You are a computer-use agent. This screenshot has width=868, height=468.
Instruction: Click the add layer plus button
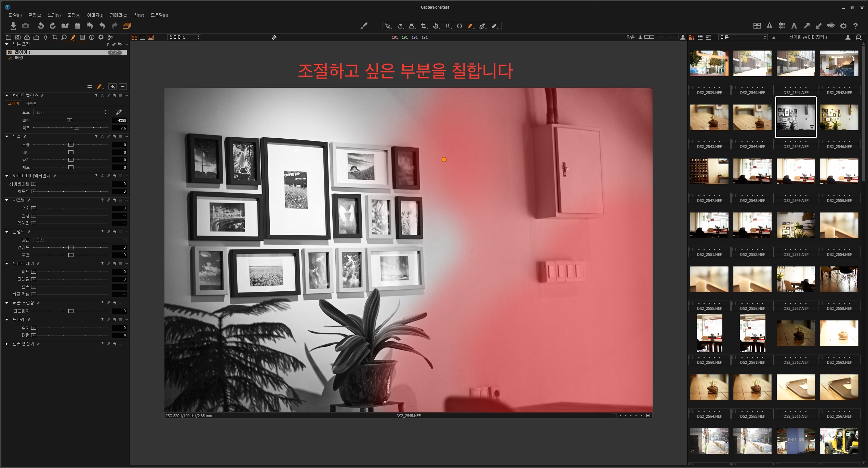112,86
